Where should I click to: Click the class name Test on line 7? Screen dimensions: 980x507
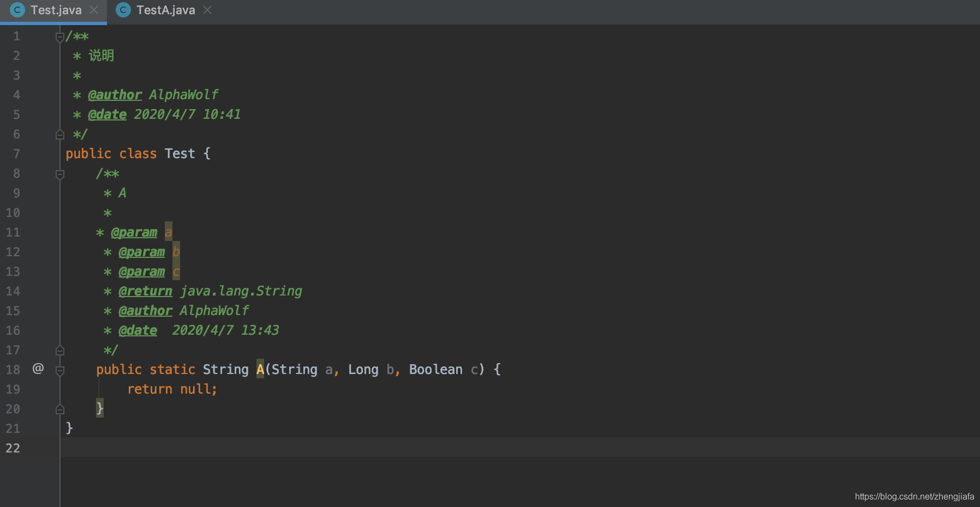pyautogui.click(x=180, y=154)
